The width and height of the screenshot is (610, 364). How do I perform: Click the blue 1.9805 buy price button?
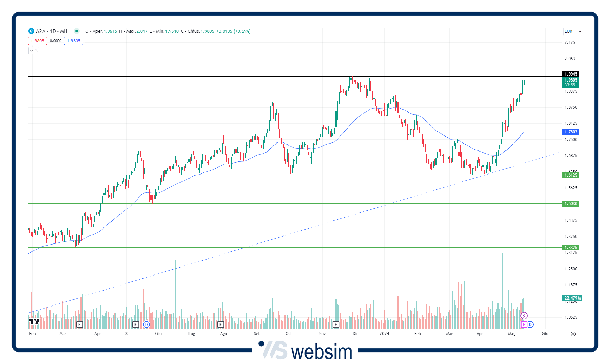pos(74,41)
